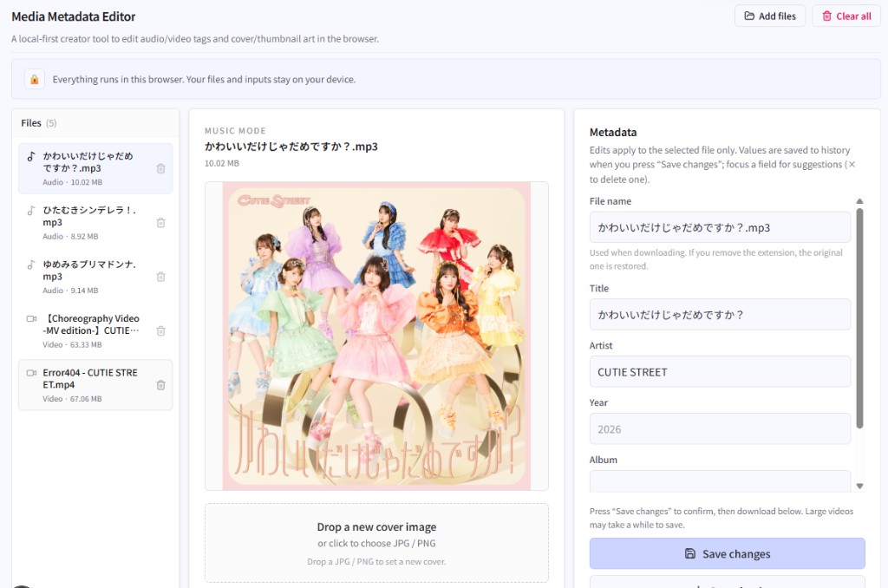Image resolution: width=888 pixels, height=588 pixels.
Task: Open the Choreography Video MV edition file
Action: tap(95, 330)
